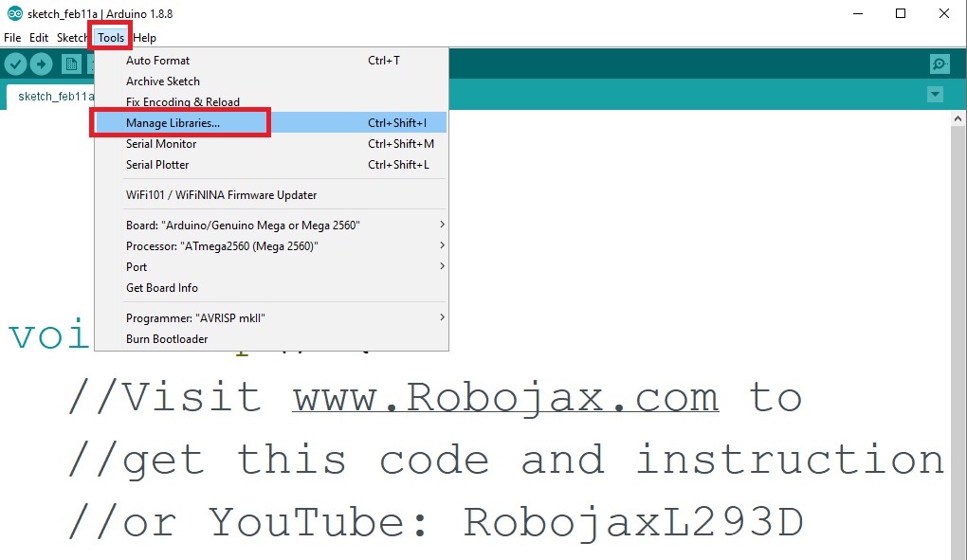Choose Processor ATmega2560 entry
This screenshot has height=560, width=967.
click(x=271, y=245)
